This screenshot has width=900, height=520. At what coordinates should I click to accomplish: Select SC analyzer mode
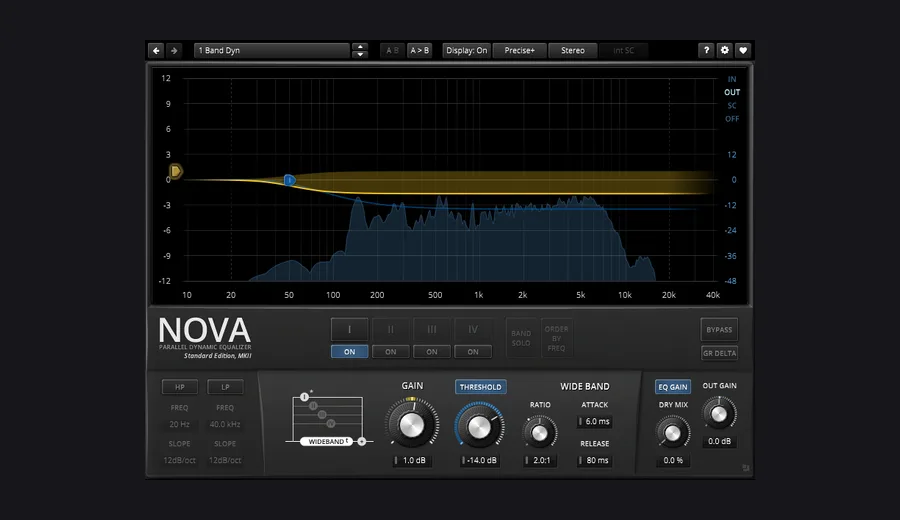(x=732, y=106)
